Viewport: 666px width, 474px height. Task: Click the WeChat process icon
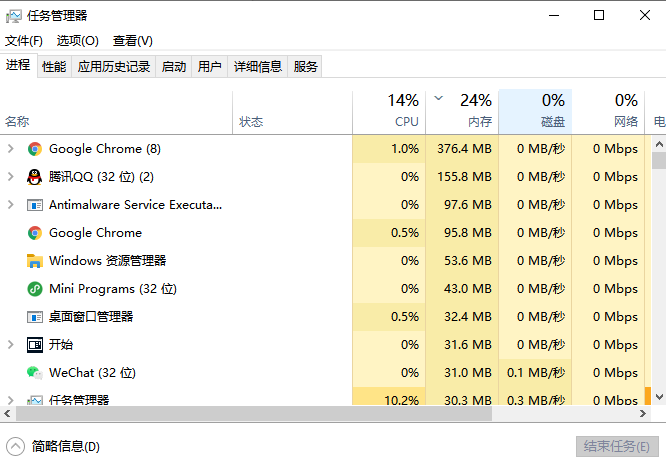(34, 373)
